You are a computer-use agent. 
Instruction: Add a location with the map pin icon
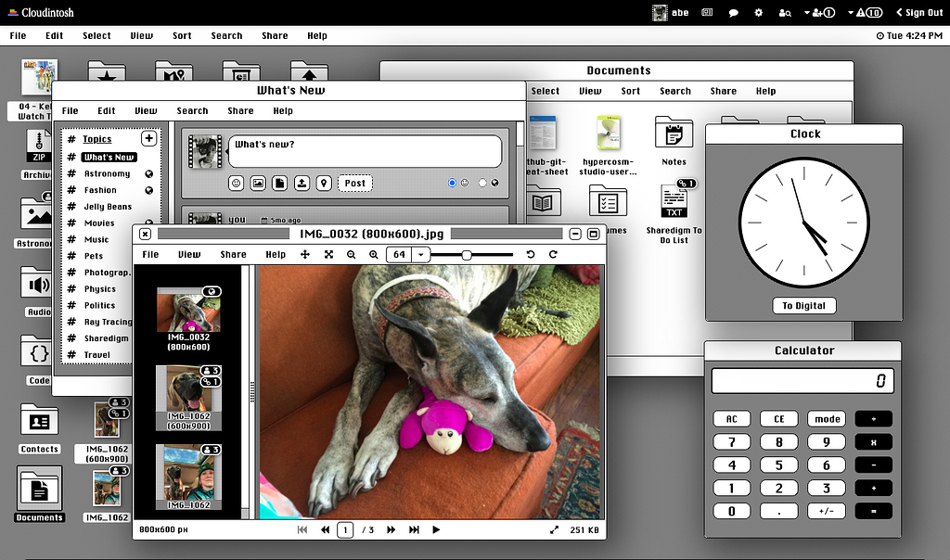[324, 183]
